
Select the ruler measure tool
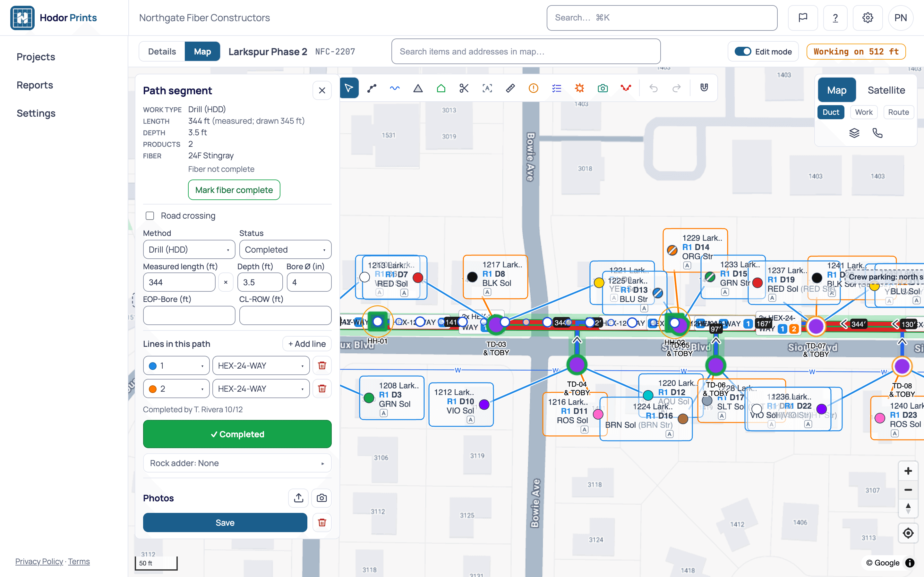(510, 88)
